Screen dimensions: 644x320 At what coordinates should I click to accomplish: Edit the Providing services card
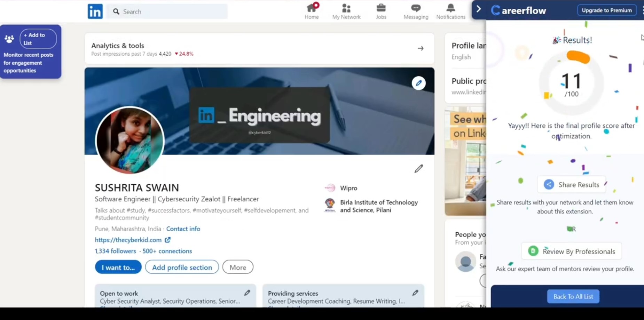415,293
